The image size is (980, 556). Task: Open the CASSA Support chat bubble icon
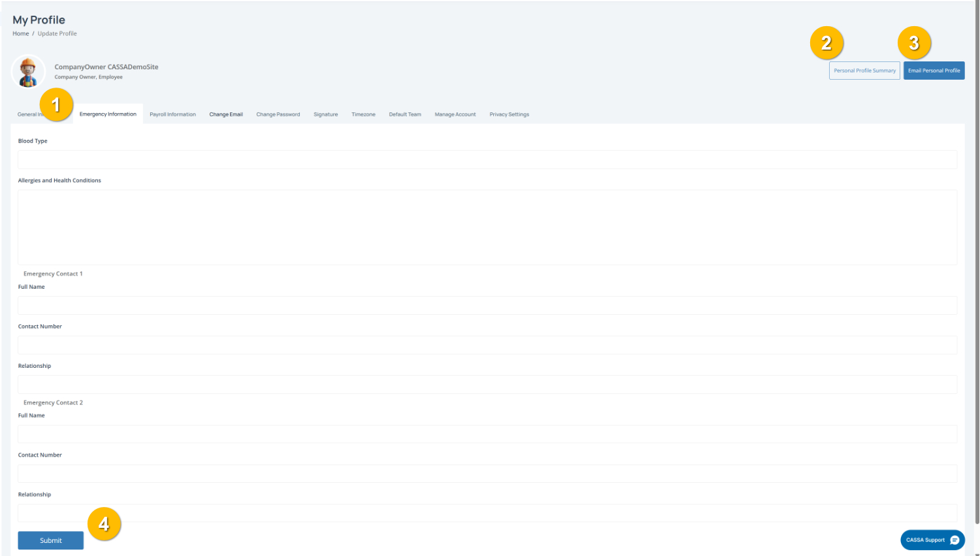[x=955, y=540]
